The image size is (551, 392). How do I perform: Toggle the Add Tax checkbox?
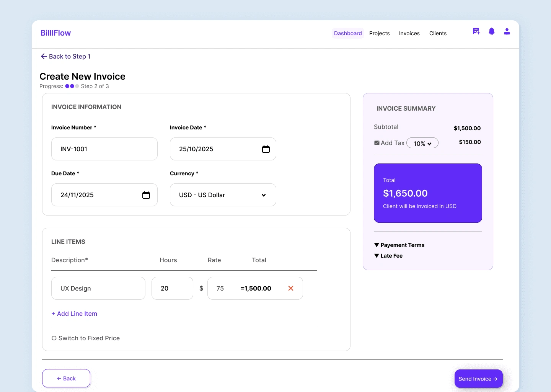[x=377, y=143]
